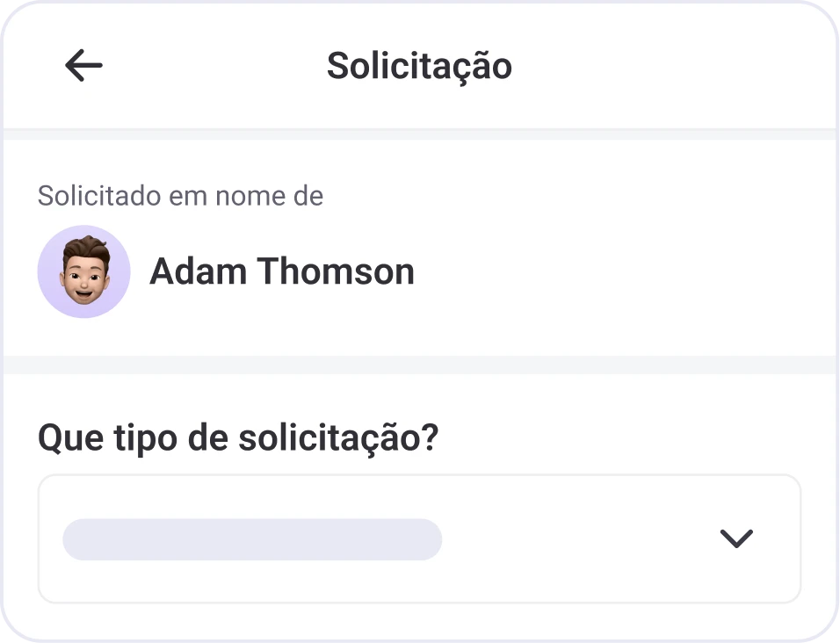Click the word "Thomson" in requester name
840x643 pixels.
336,271
